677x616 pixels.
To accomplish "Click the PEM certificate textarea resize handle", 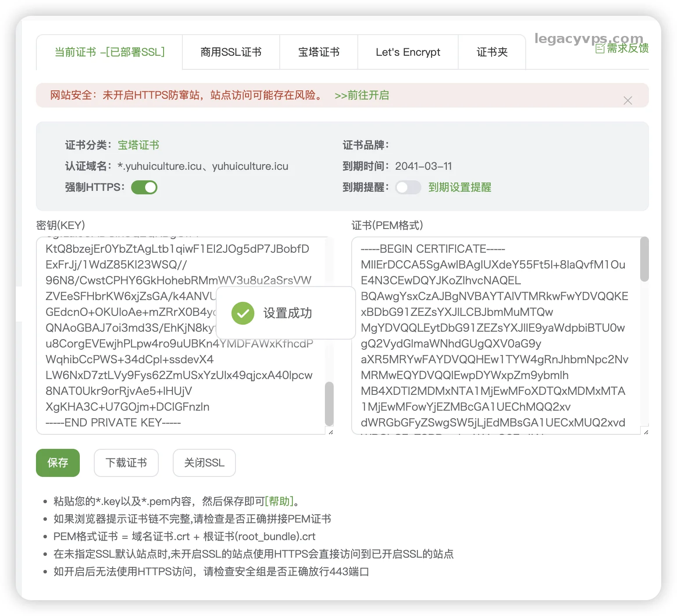I will [x=645, y=432].
